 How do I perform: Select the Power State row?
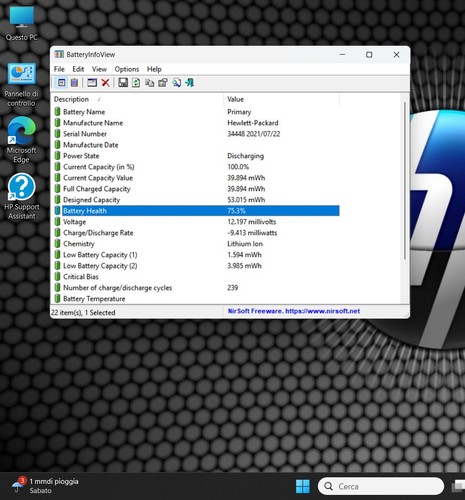pyautogui.click(x=197, y=156)
